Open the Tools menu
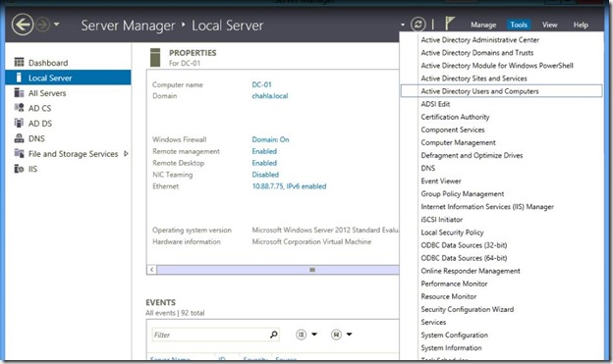The image size is (613, 364). (x=519, y=25)
